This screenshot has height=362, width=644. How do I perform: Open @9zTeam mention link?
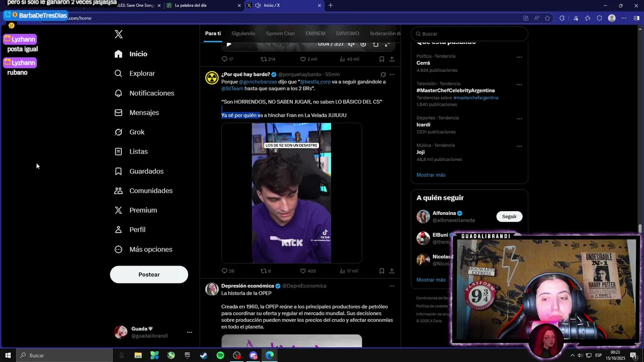coord(232,88)
